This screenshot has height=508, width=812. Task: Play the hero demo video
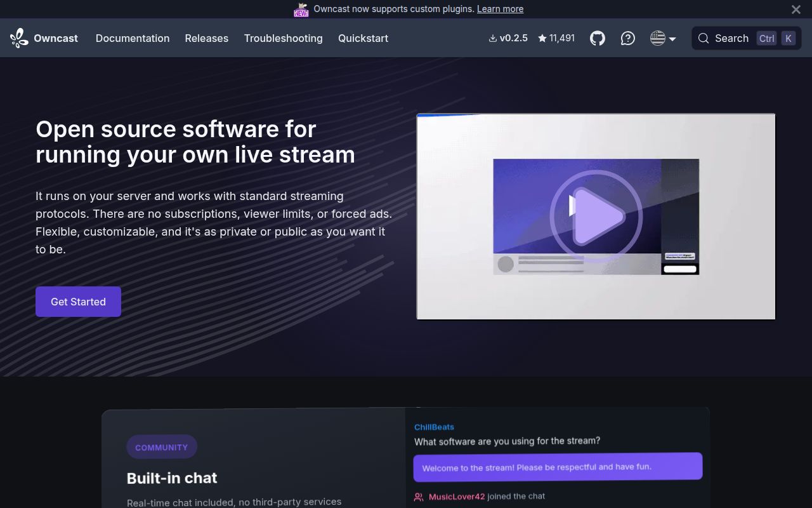point(596,217)
